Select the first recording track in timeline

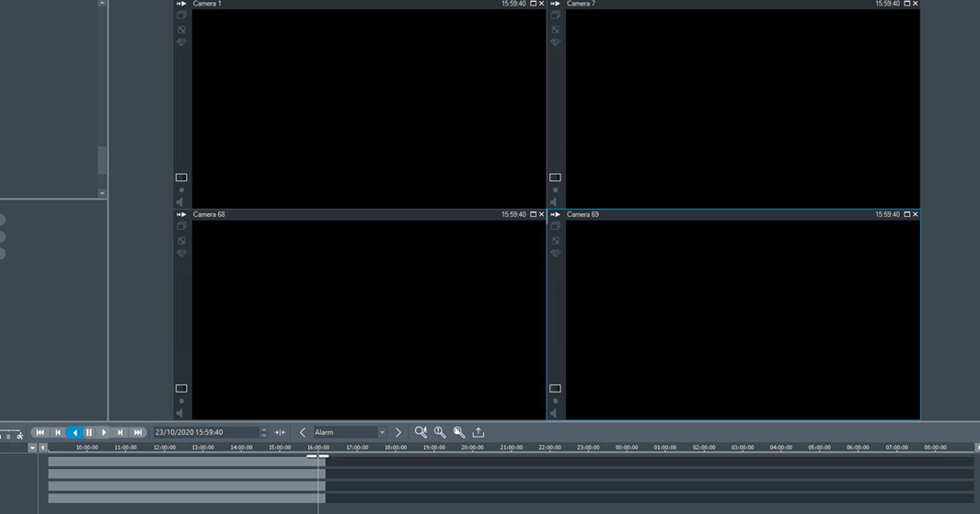pos(511,462)
